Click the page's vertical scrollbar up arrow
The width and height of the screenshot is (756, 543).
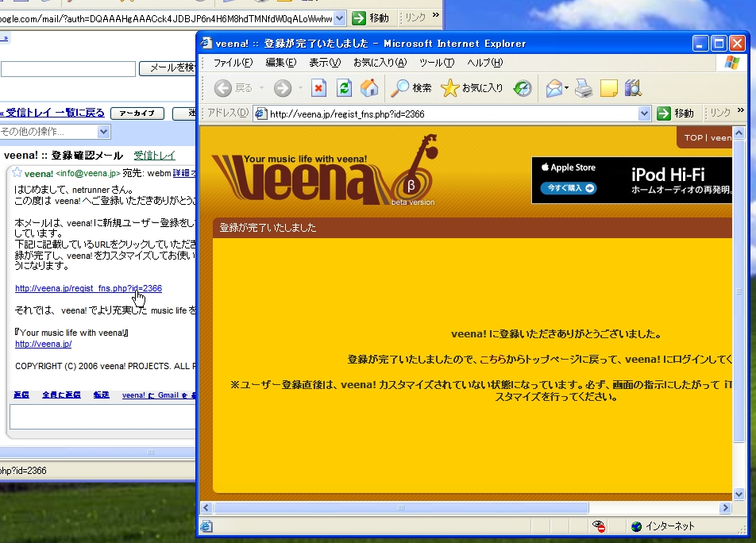pos(739,132)
